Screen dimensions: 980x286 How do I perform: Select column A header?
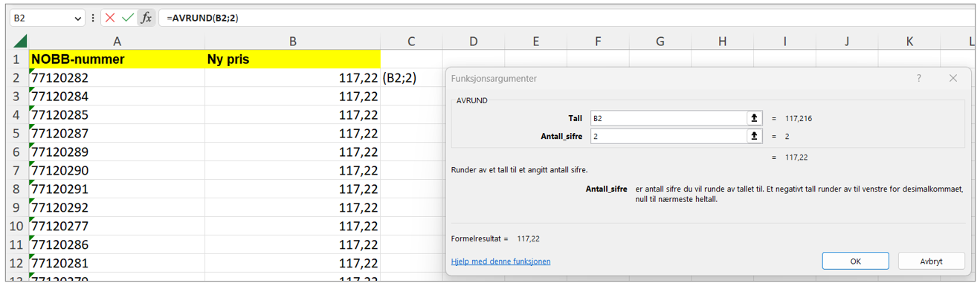click(x=117, y=42)
